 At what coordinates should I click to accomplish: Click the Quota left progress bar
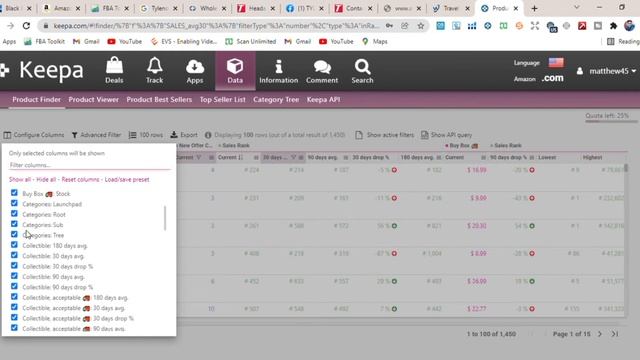611,121
